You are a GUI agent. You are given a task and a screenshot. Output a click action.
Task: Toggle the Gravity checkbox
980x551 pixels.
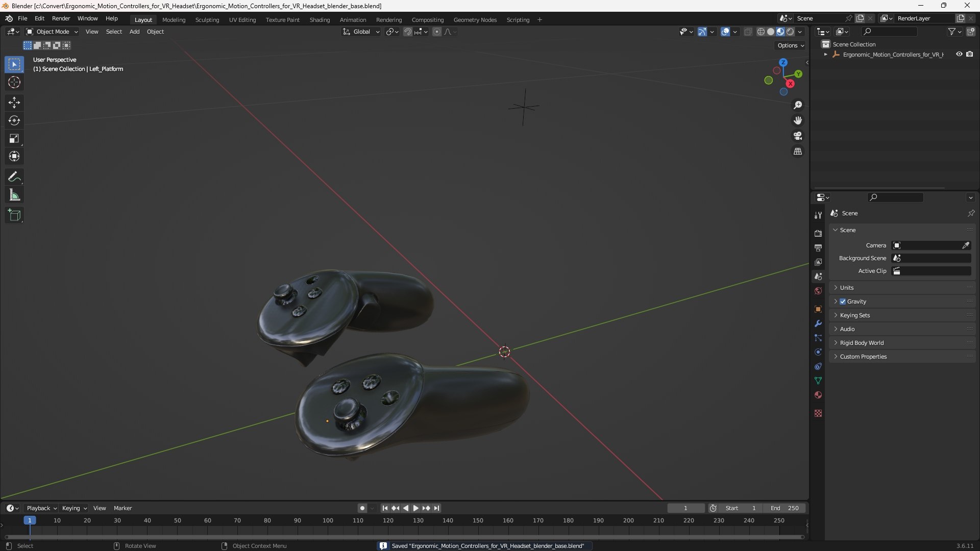coord(843,302)
